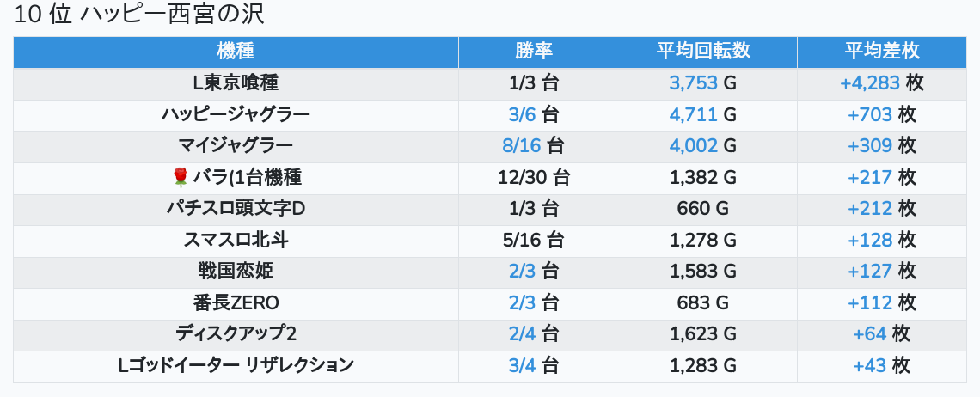
Task: Open the L東京喰種 machine row
Action: click(x=236, y=82)
